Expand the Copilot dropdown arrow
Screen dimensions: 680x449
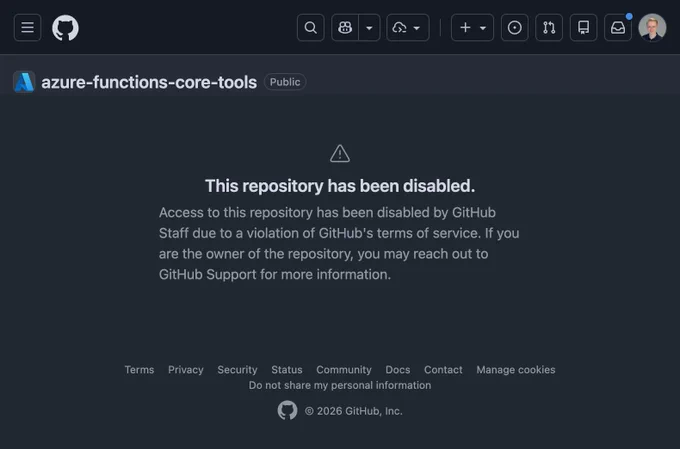pyautogui.click(x=369, y=28)
